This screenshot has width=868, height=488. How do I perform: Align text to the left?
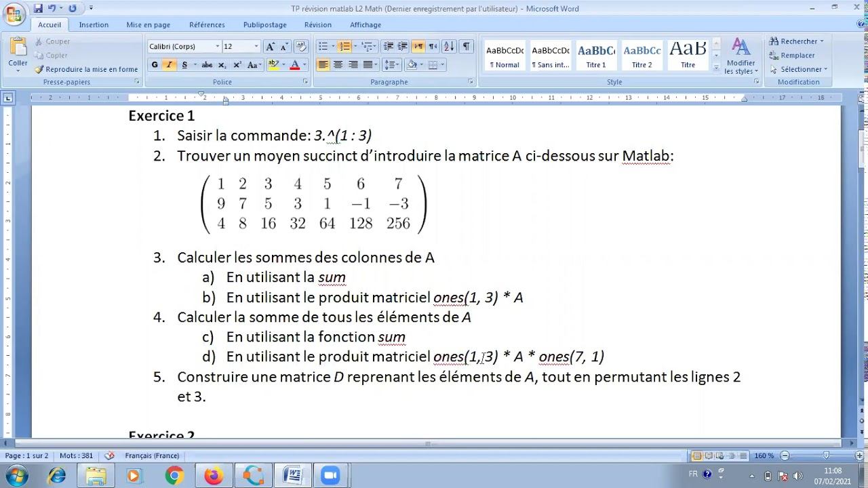tap(323, 64)
